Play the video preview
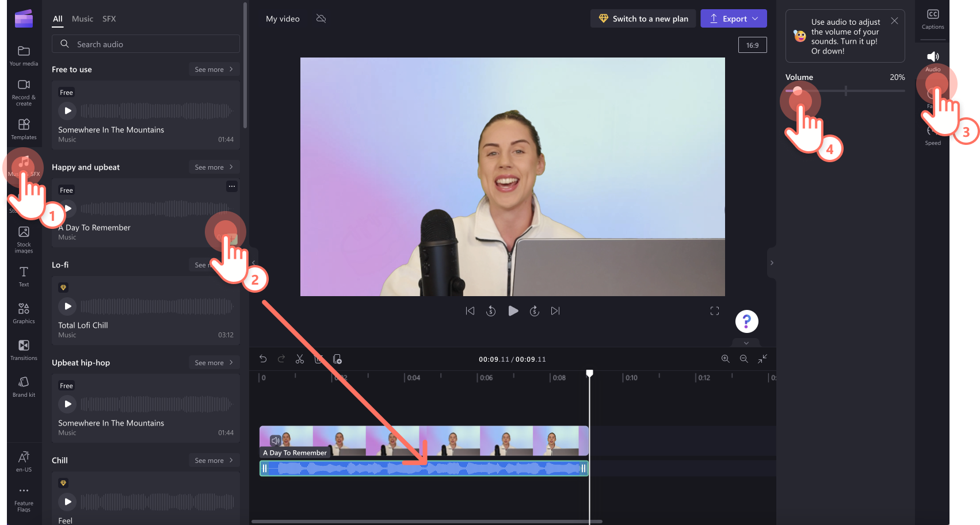The width and height of the screenshot is (980, 525). click(x=513, y=311)
